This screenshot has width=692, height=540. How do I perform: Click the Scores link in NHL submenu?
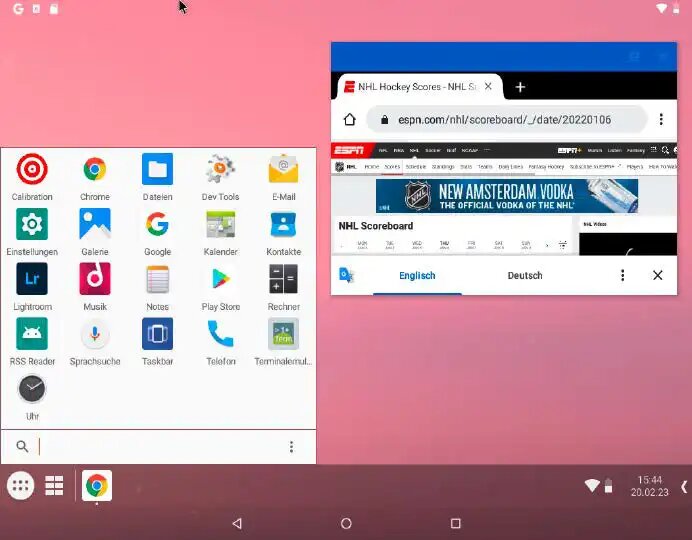click(x=392, y=167)
